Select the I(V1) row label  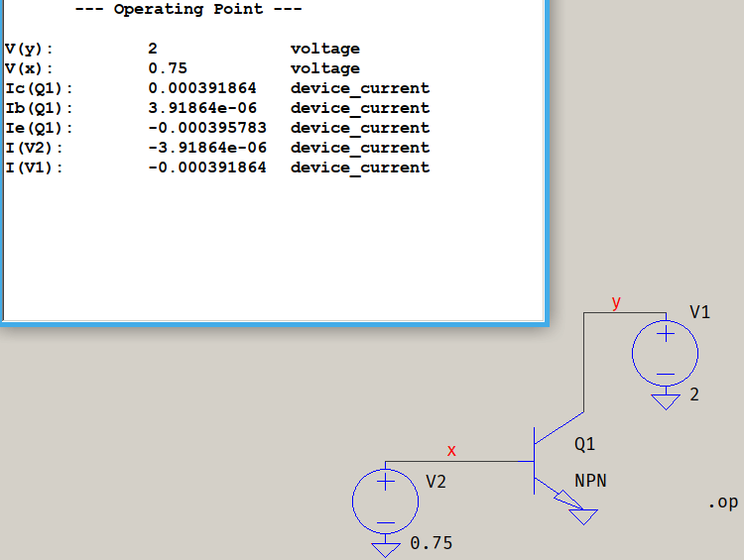tap(33, 168)
